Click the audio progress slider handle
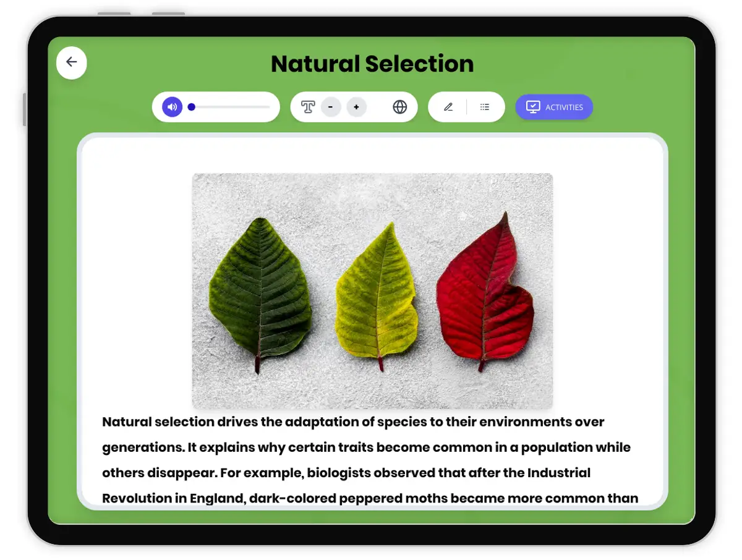Viewport: 742px width, 560px height. point(192,107)
